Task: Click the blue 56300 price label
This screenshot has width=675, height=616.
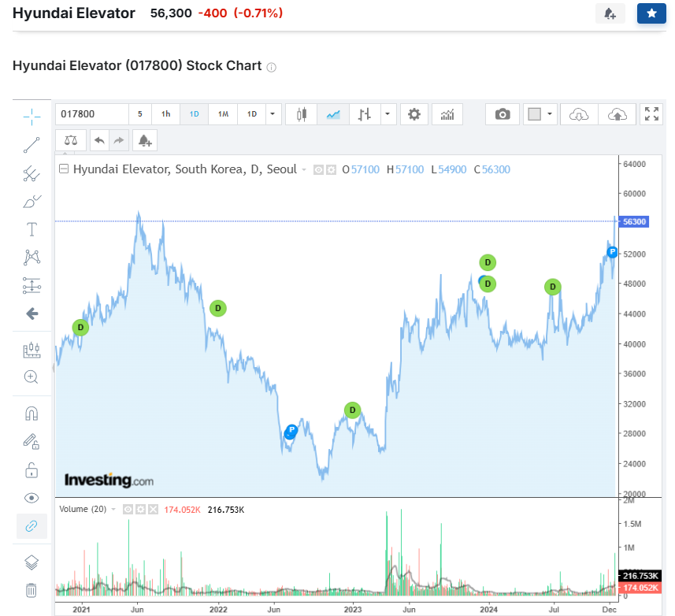Action: point(634,221)
